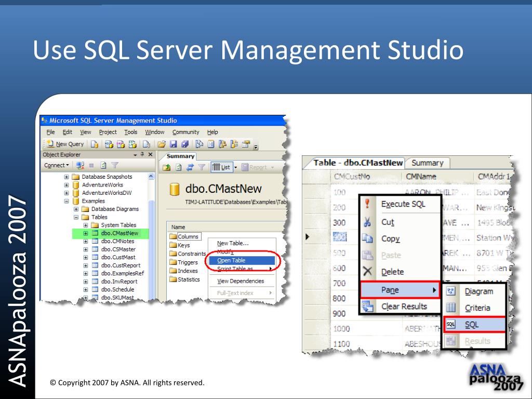532x399 pixels.
Task: Open the Object Explorer window position dropdown arrow
Action: click(135, 155)
